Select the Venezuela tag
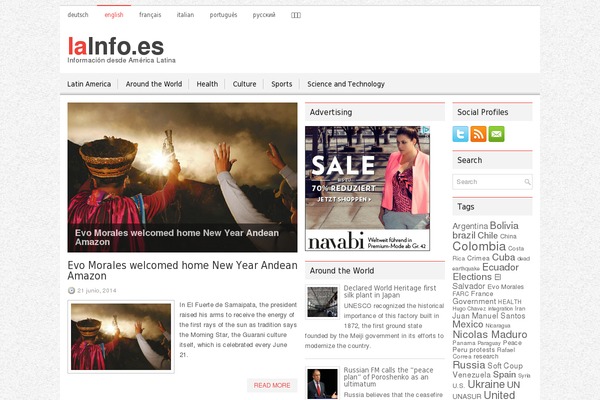The width and height of the screenshot is (600, 400). coord(471,375)
